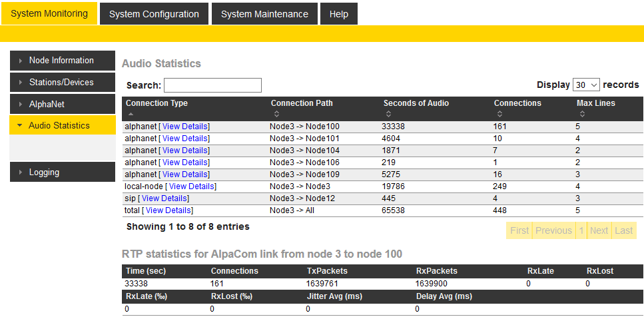
Task: Sort by Seconds of Audio column icon
Action: (388, 114)
